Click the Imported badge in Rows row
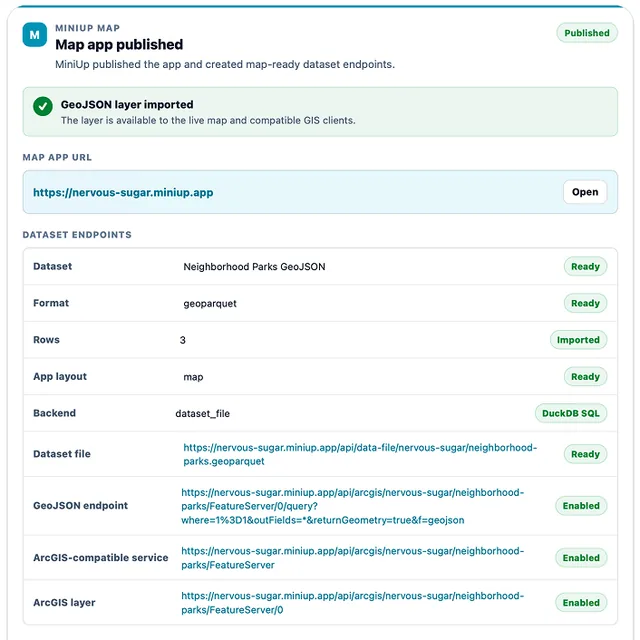Image resolution: width=640 pixels, height=640 pixels. click(578, 340)
